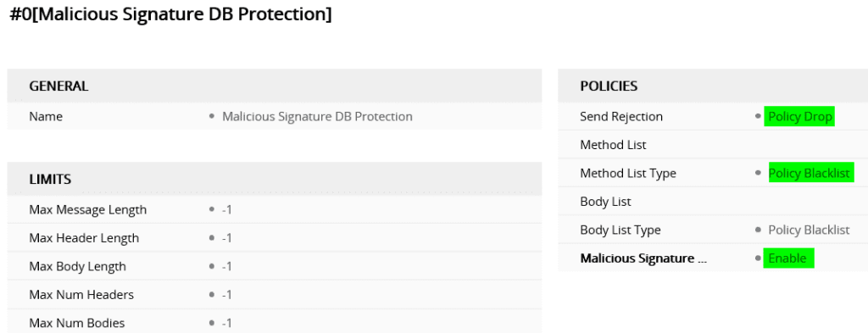Select the Max Message Length value
The width and height of the screenshot is (868, 333).
point(227,210)
